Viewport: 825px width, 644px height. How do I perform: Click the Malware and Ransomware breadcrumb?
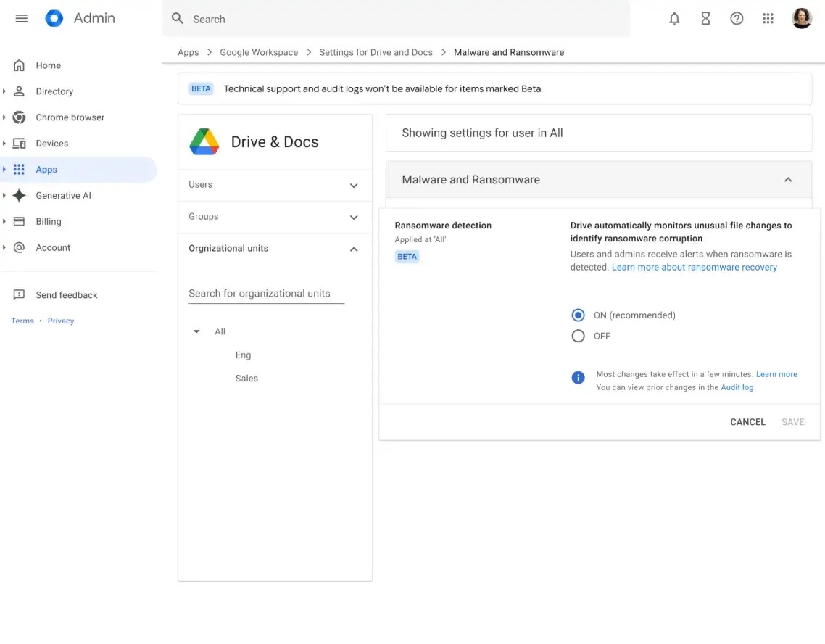pyautogui.click(x=509, y=52)
